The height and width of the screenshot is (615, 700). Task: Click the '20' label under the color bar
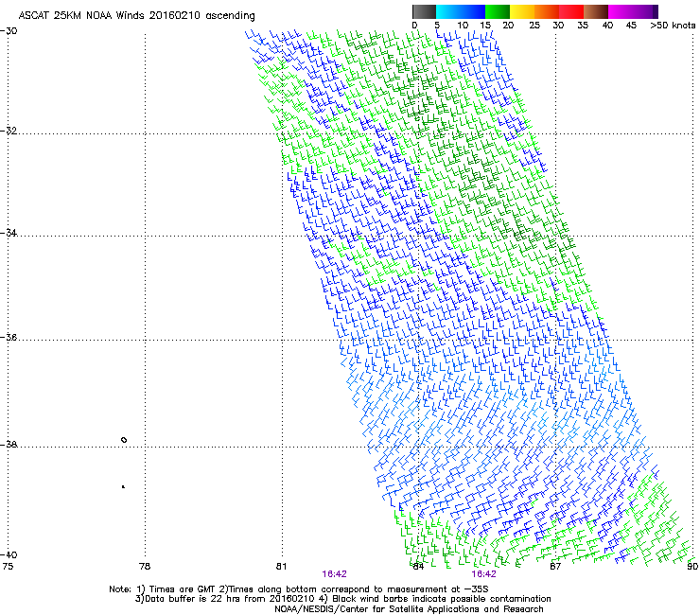509,26
